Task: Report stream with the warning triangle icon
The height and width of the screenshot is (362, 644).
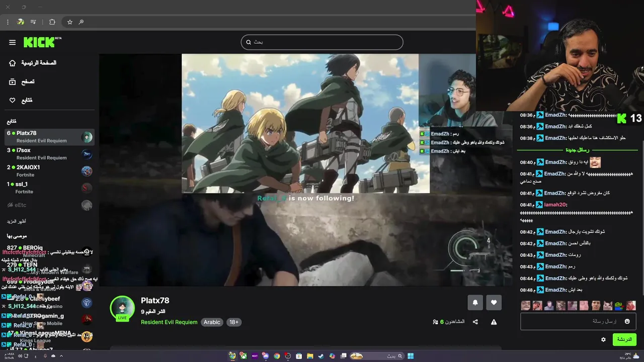Action: click(494, 322)
